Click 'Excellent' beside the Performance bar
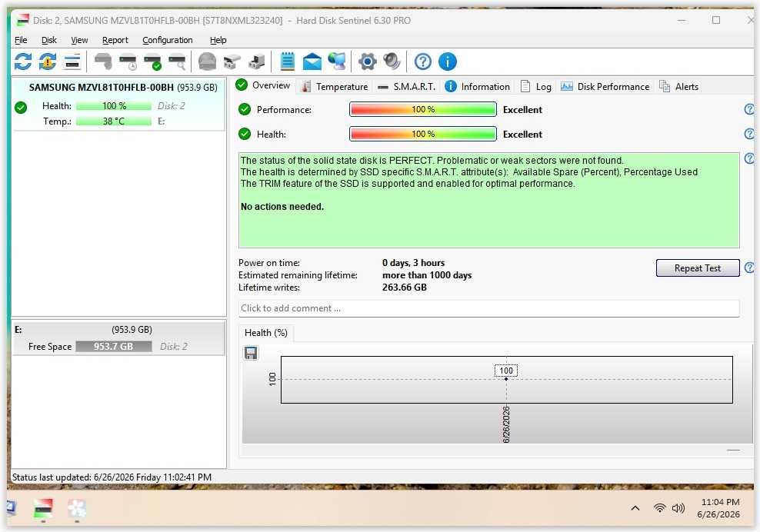 tap(522, 110)
